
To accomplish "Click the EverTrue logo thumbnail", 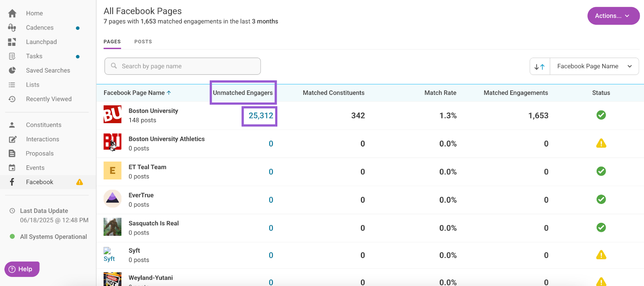I will coord(112,199).
